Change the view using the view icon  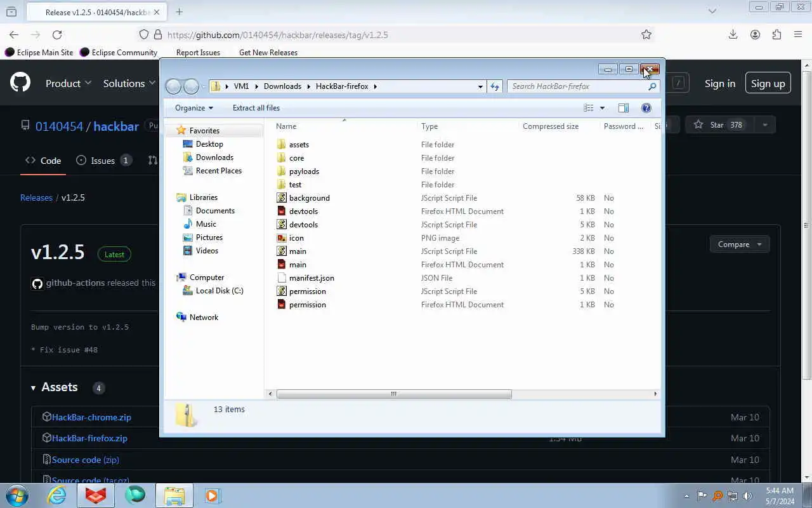point(589,108)
